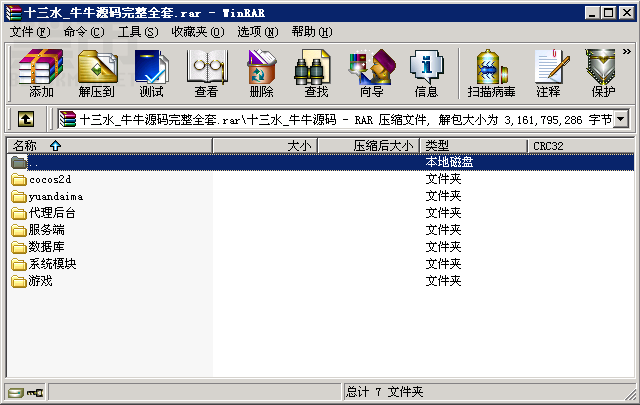This screenshot has width=640, height=405.
Task: Open the 收藏夹(O) favorites menu
Action: point(198,32)
